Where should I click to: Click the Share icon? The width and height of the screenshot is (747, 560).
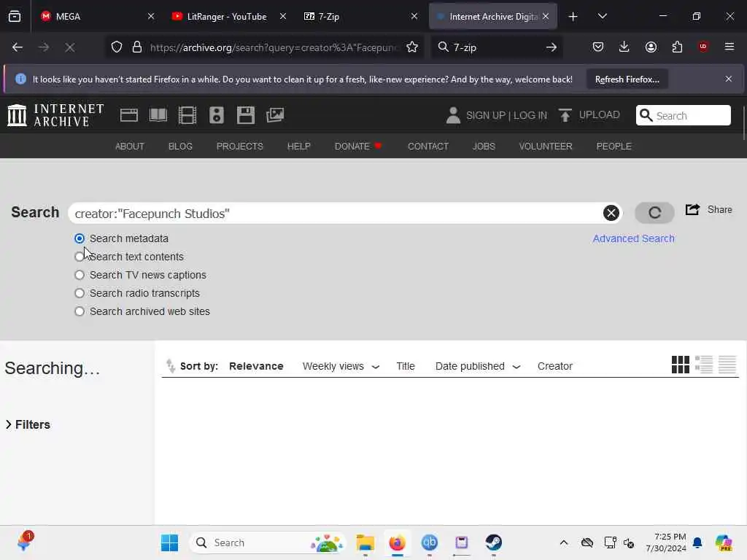point(692,209)
